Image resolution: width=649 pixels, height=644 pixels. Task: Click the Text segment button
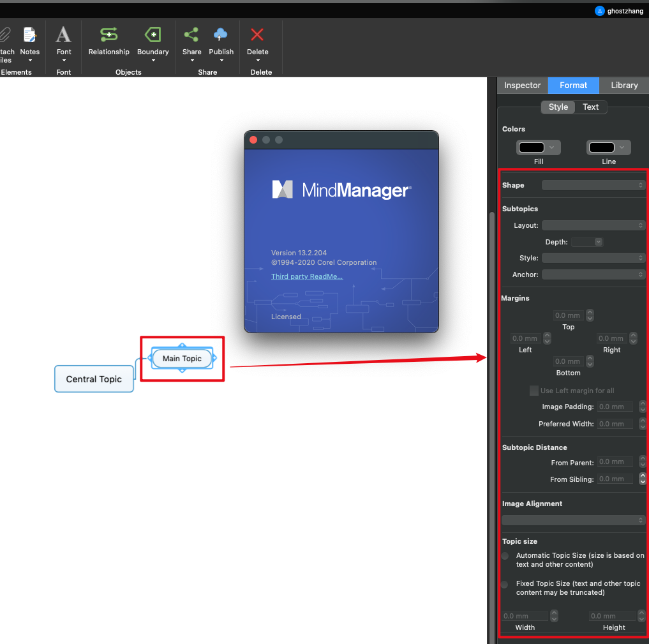pos(590,107)
